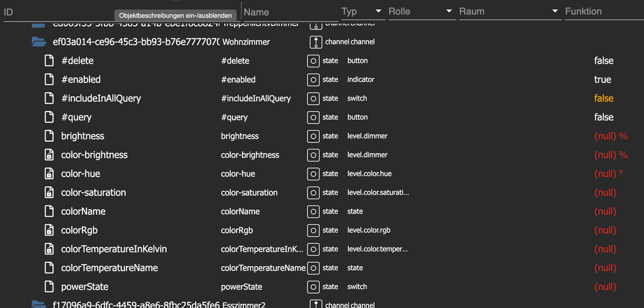Toggle the #delete false value
The width and height of the screenshot is (644, 308).
click(603, 61)
